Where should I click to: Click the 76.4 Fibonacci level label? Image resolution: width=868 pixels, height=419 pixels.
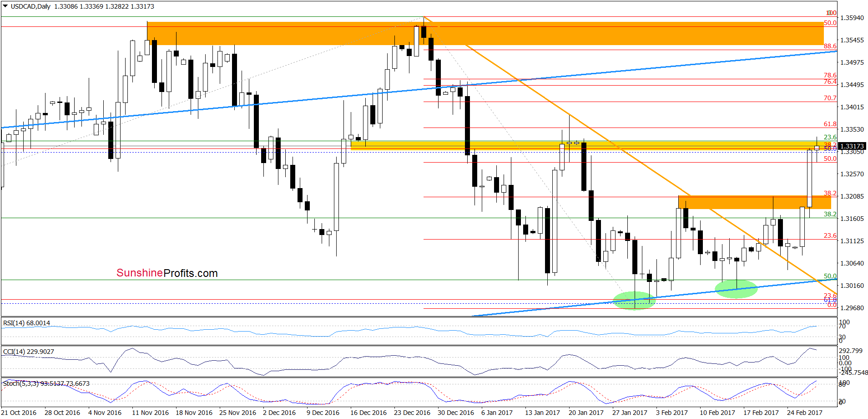pos(830,82)
